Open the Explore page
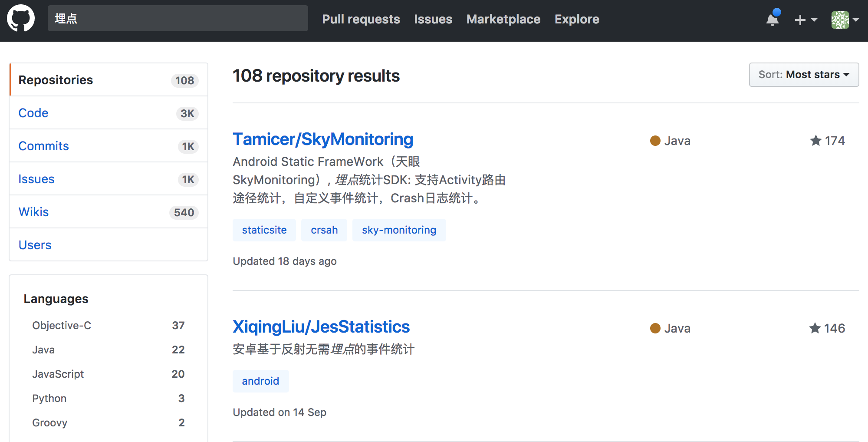 point(577,19)
